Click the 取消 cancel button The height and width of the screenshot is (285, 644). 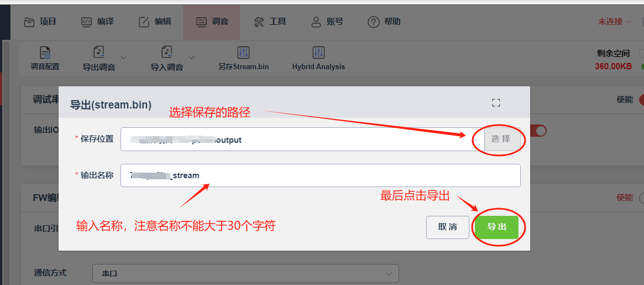pyautogui.click(x=448, y=227)
